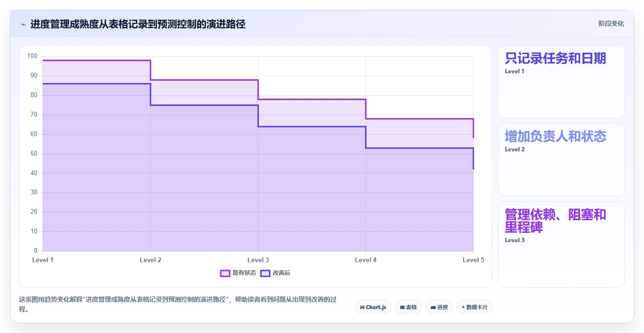The image size is (644, 333).
Task: Click the 进度 tag icon
Action: coord(433,307)
